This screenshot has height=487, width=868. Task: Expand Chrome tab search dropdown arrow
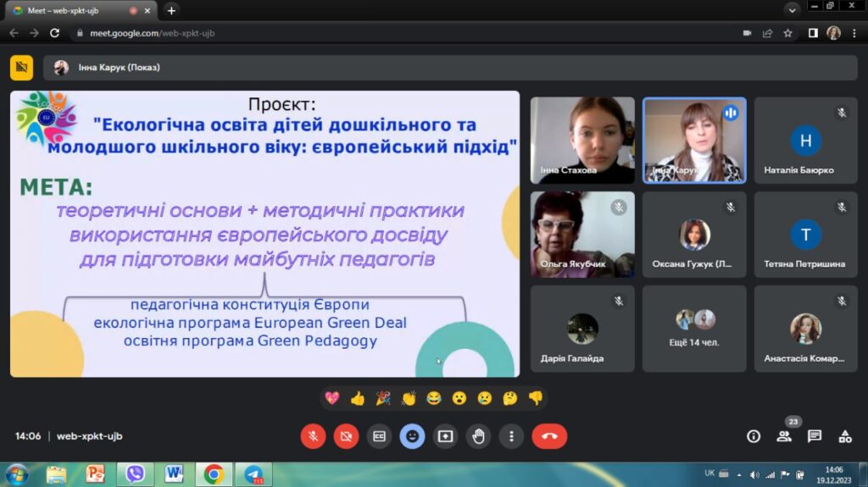[793, 10]
